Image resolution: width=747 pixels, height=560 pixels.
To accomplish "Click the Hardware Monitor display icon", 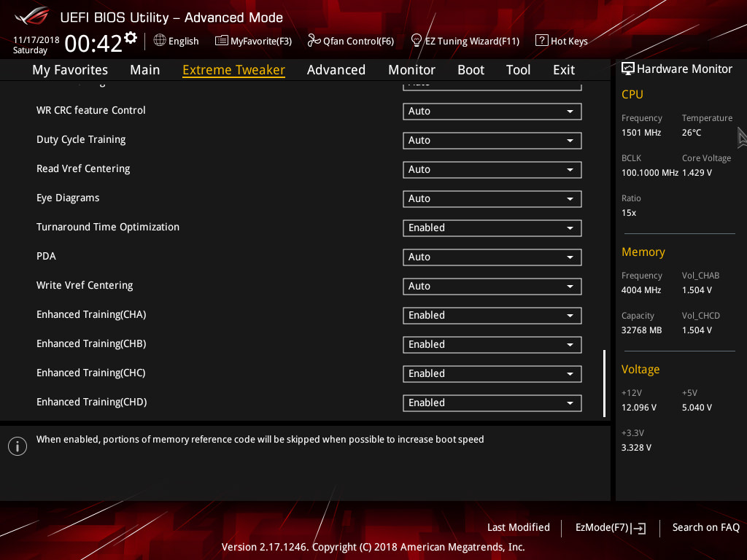I will coord(628,69).
